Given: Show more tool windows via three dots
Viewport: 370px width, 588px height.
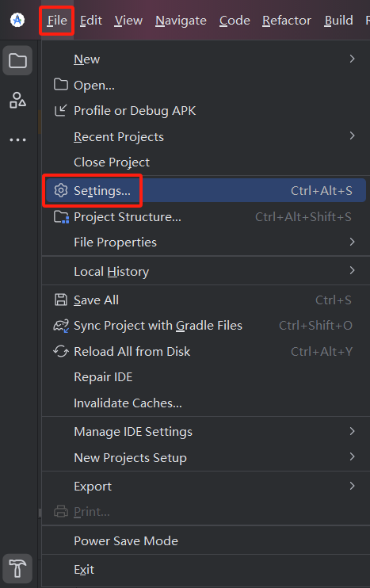Looking at the screenshot, I should pyautogui.click(x=17, y=140).
